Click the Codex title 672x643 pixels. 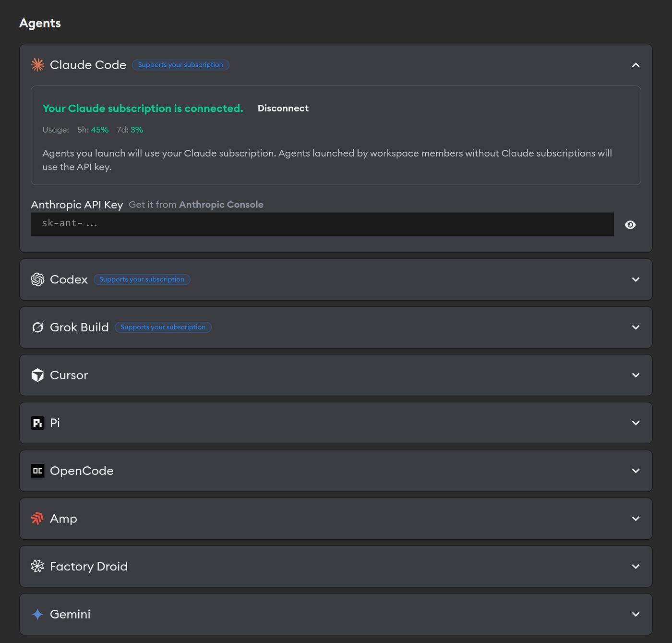pos(69,279)
